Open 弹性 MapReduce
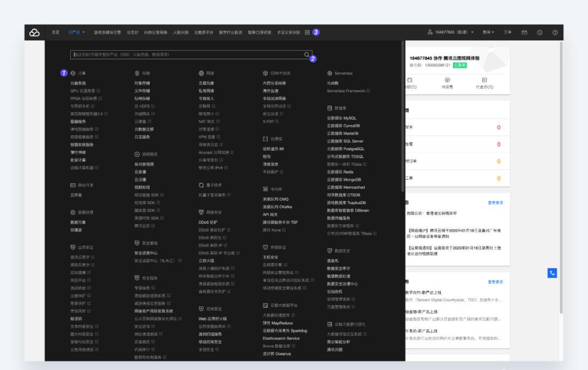The height and width of the screenshot is (370, 588). pos(278,323)
